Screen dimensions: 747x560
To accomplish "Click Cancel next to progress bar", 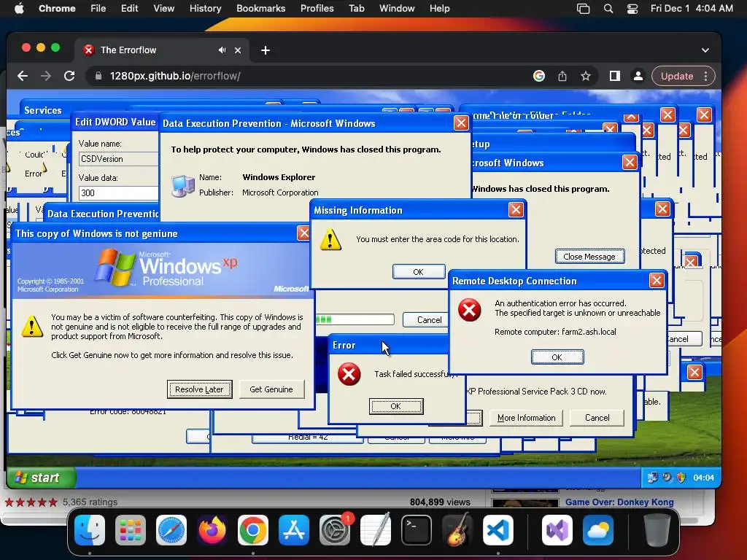I will pyautogui.click(x=427, y=320).
